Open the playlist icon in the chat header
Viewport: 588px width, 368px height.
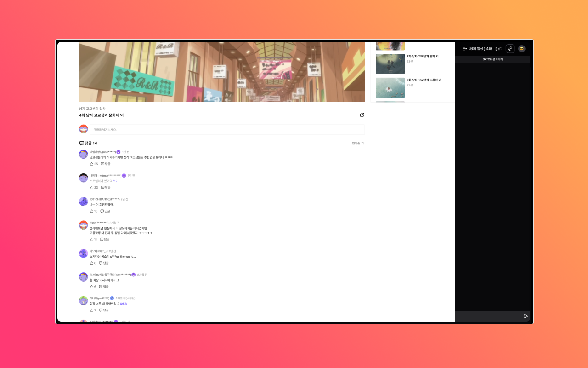click(x=464, y=48)
